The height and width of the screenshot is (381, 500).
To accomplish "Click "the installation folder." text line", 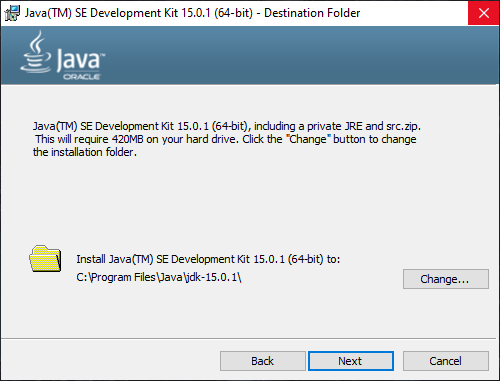I will coord(85,152).
